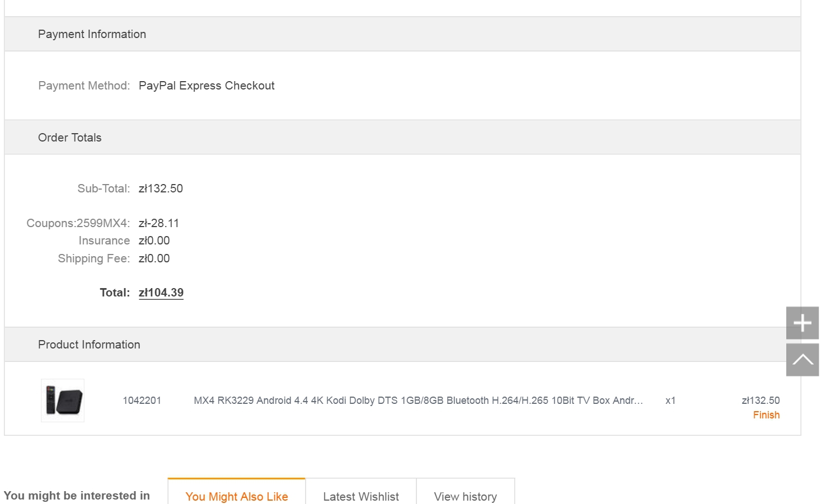Click the product row price zł132.50
Screen dimensions: 826x504
[761, 401]
